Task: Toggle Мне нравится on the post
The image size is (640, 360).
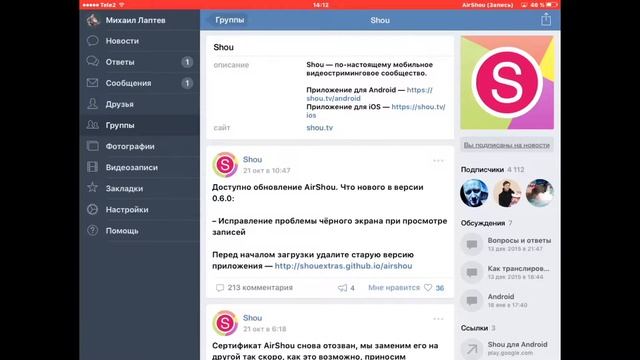Action: (x=394, y=287)
